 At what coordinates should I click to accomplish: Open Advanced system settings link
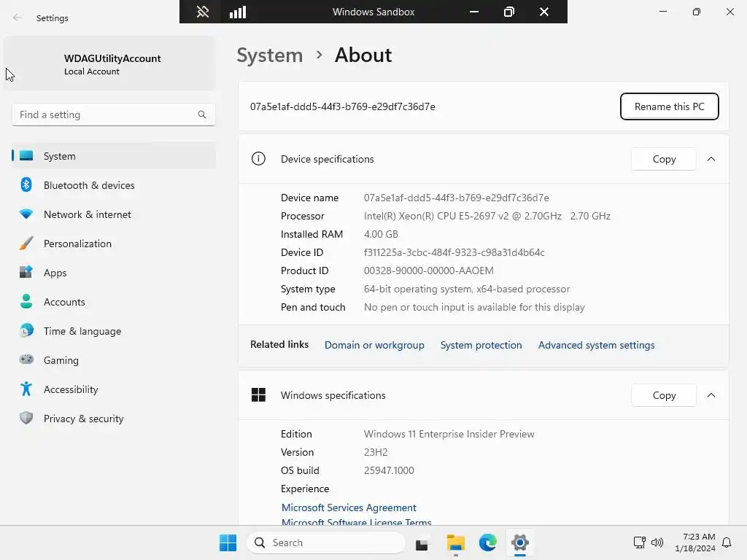coord(597,345)
